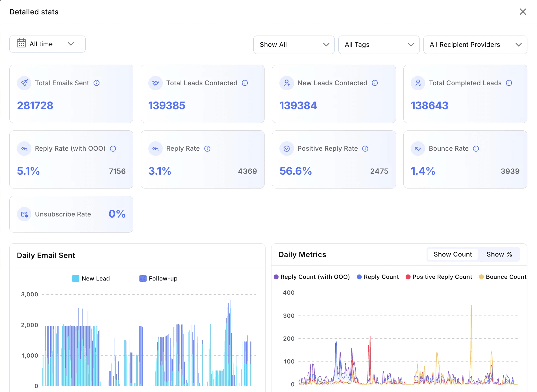The height and width of the screenshot is (392, 537).
Task: Toggle Reply Count (with OOO) legend series
Action: point(312,277)
